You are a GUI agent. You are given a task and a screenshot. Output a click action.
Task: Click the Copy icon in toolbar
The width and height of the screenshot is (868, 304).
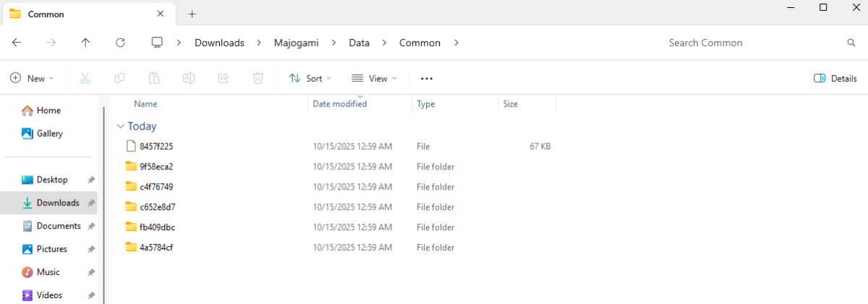click(119, 78)
